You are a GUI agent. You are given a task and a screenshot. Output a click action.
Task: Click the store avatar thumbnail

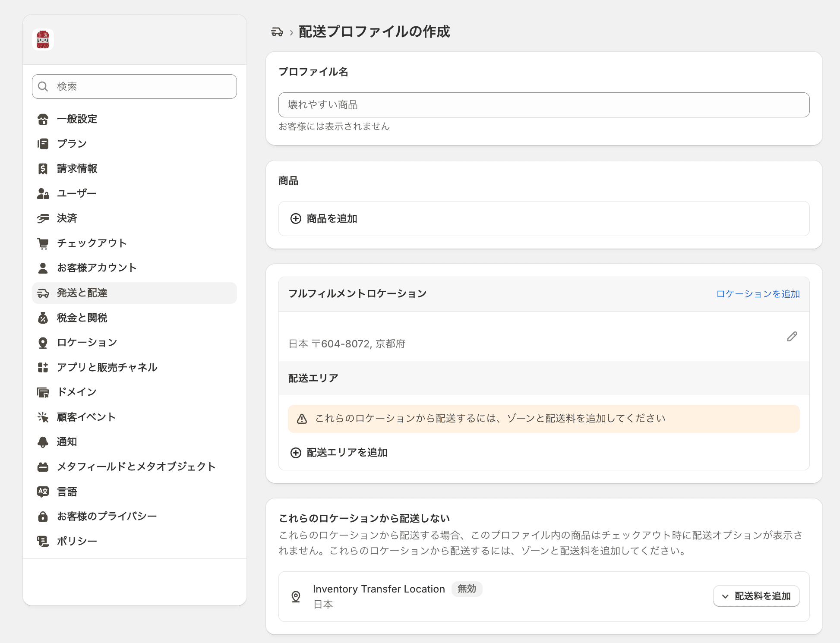43,39
